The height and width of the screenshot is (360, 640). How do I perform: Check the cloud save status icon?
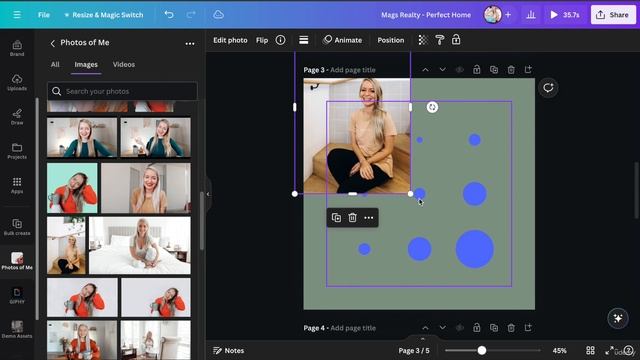tap(218, 15)
